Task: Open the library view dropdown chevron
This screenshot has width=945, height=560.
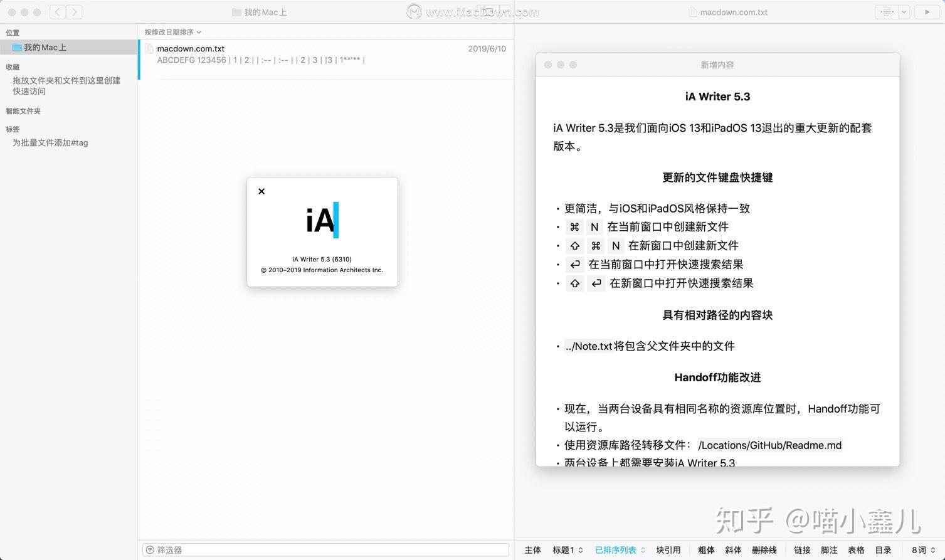Action: (903, 11)
